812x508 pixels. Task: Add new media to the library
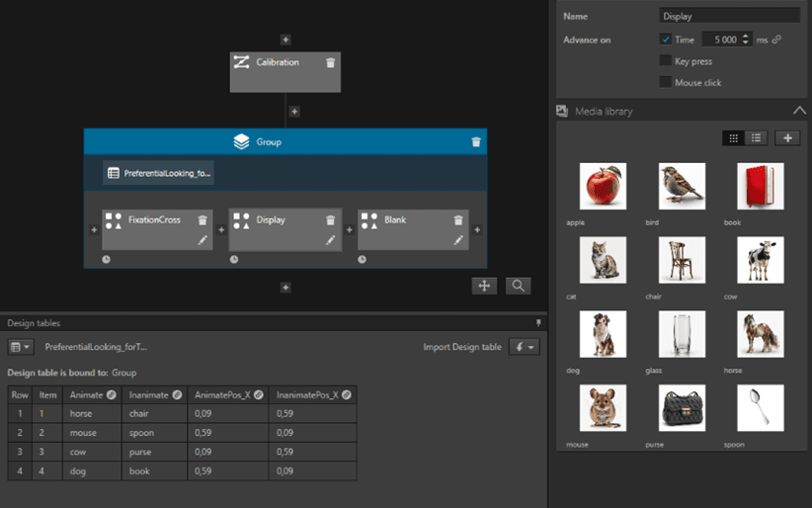(787, 138)
